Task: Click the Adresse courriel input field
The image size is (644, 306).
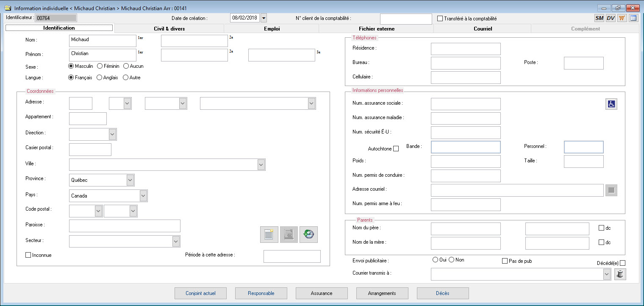Action: pos(517,190)
